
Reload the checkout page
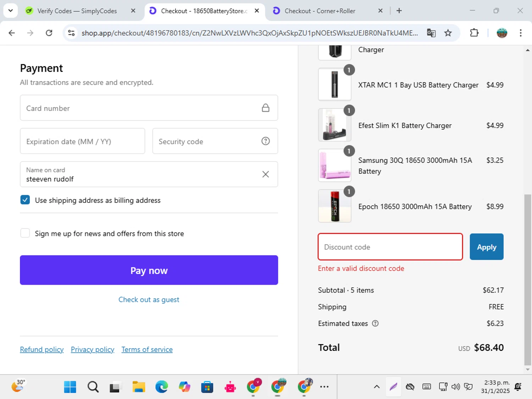[49, 33]
